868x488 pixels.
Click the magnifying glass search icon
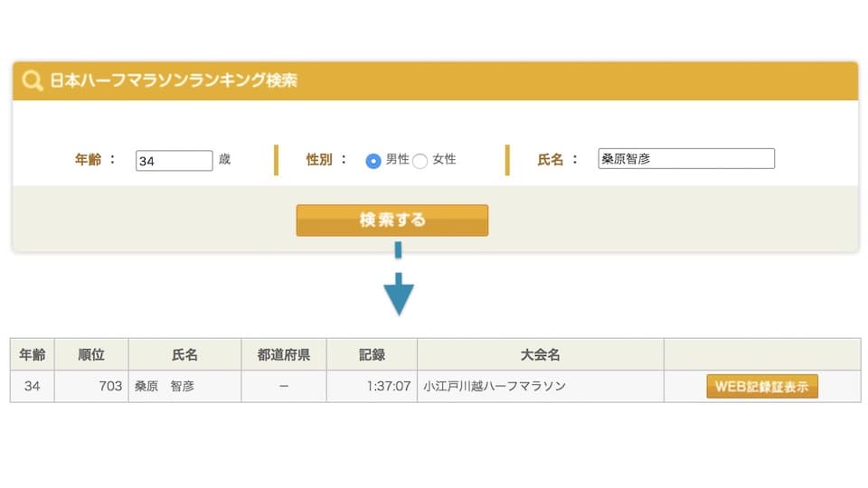click(x=33, y=80)
